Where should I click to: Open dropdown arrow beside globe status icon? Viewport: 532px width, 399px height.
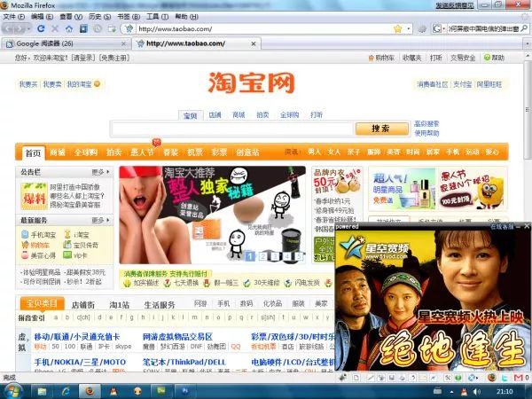[x=477, y=378]
